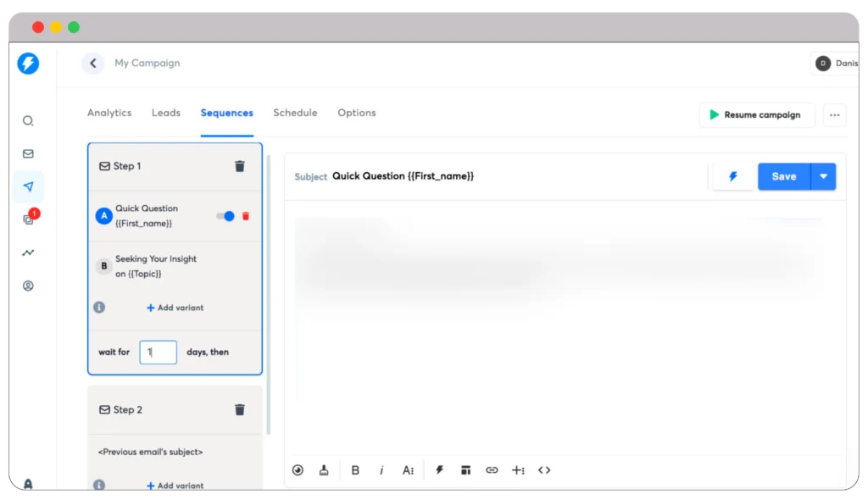Apply italic formatting in the editor toolbar

click(381, 469)
